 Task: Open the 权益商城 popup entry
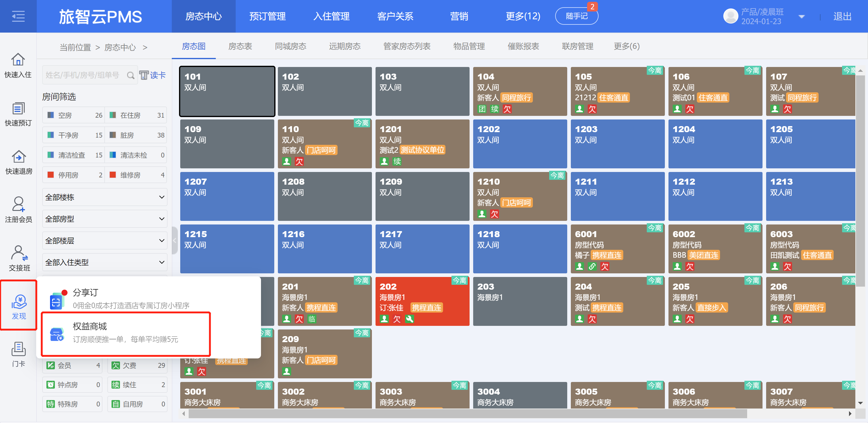[x=126, y=334]
